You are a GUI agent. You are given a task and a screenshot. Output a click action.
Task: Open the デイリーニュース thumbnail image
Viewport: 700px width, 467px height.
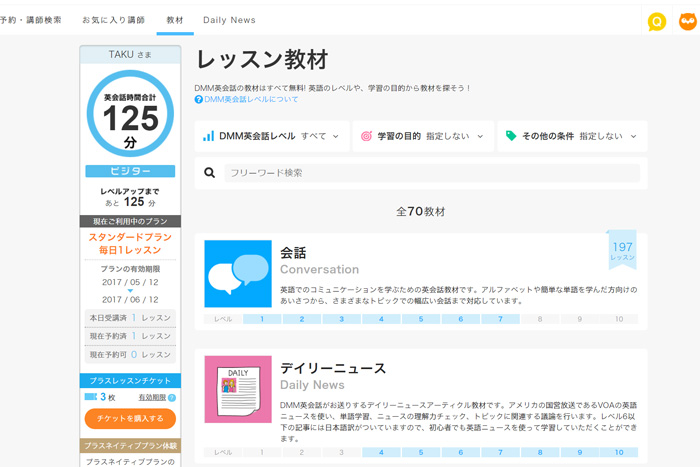pyautogui.click(x=238, y=389)
